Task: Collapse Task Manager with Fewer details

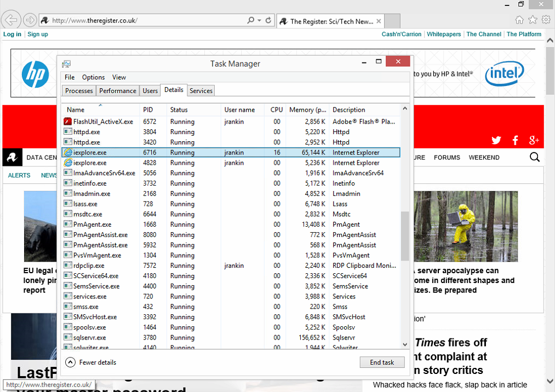Action: coord(91,362)
